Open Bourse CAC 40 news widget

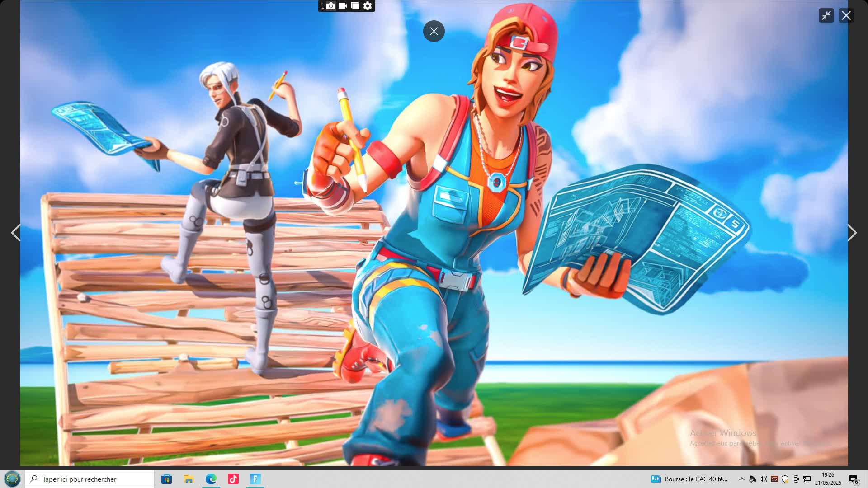tap(689, 479)
